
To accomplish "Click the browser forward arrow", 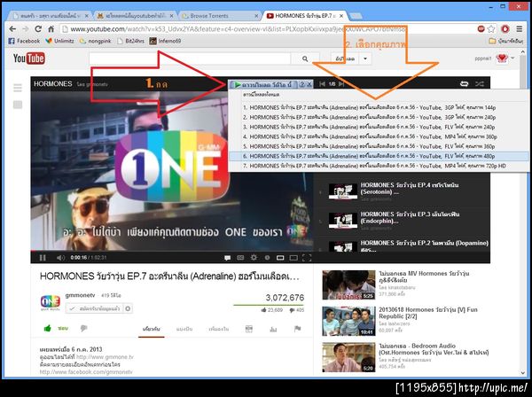I will coord(25,29).
